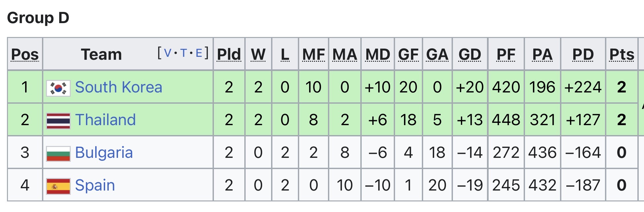Click the Group D heading
Viewport: 644px width, 212px height.
[x=38, y=18]
